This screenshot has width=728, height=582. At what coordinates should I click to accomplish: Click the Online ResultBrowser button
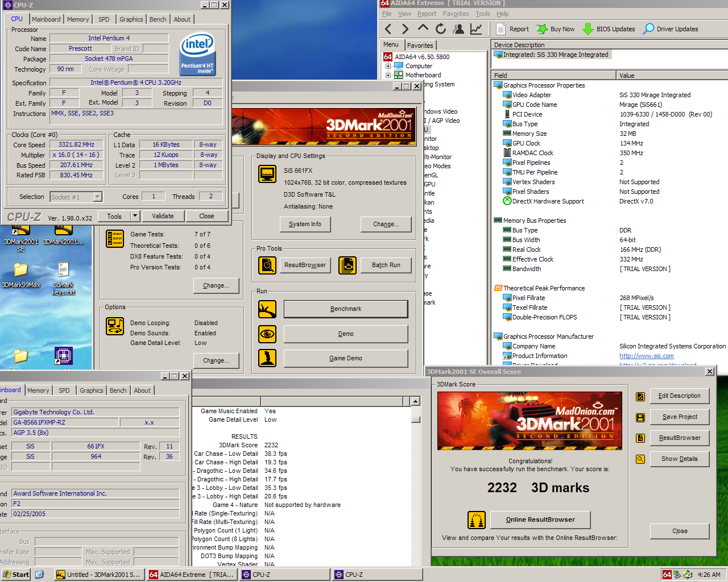click(540, 519)
